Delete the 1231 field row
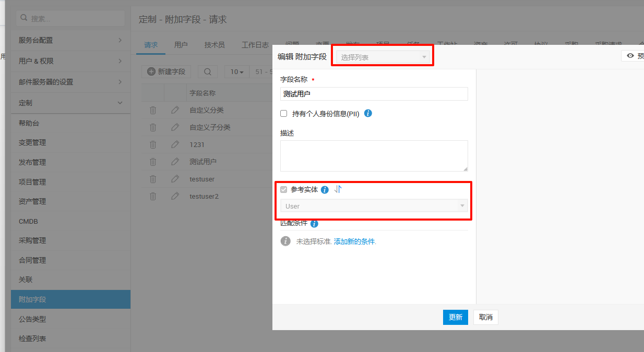 point(153,144)
